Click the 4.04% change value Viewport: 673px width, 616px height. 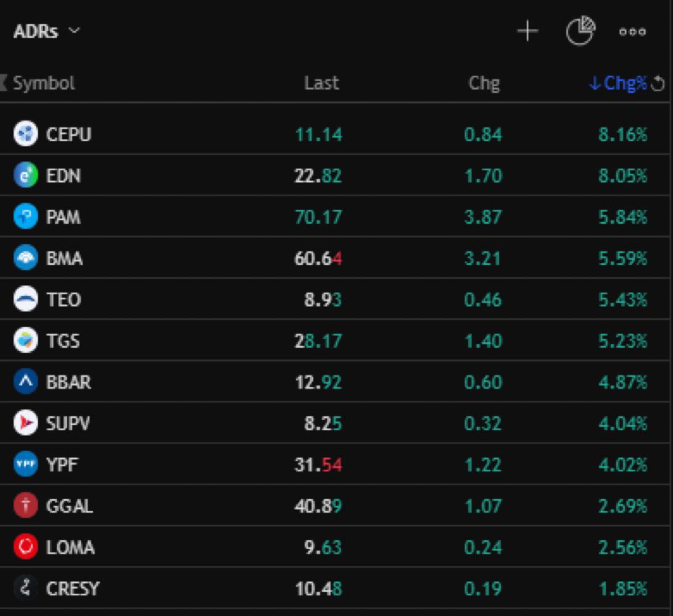click(x=623, y=424)
